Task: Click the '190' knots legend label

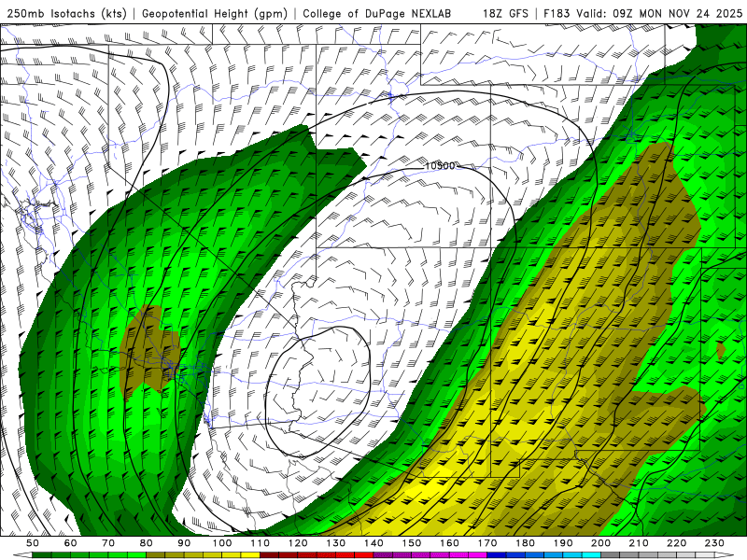Action: (563, 543)
